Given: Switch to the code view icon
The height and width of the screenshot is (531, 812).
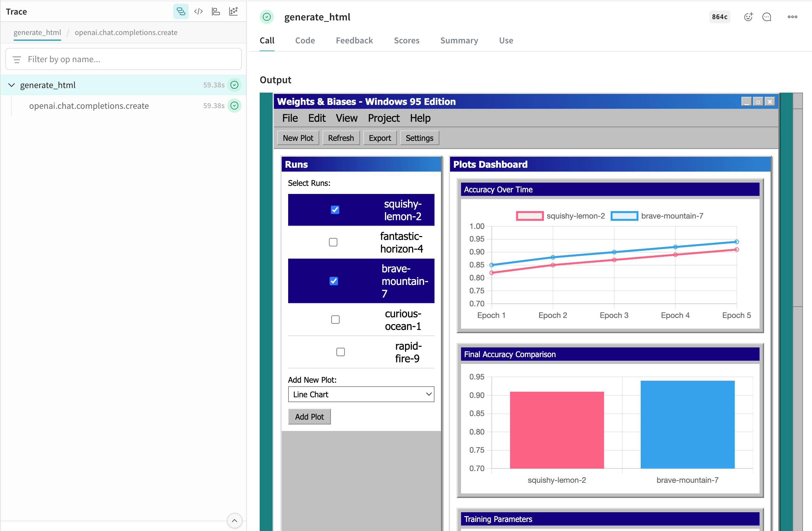Looking at the screenshot, I should 198,12.
